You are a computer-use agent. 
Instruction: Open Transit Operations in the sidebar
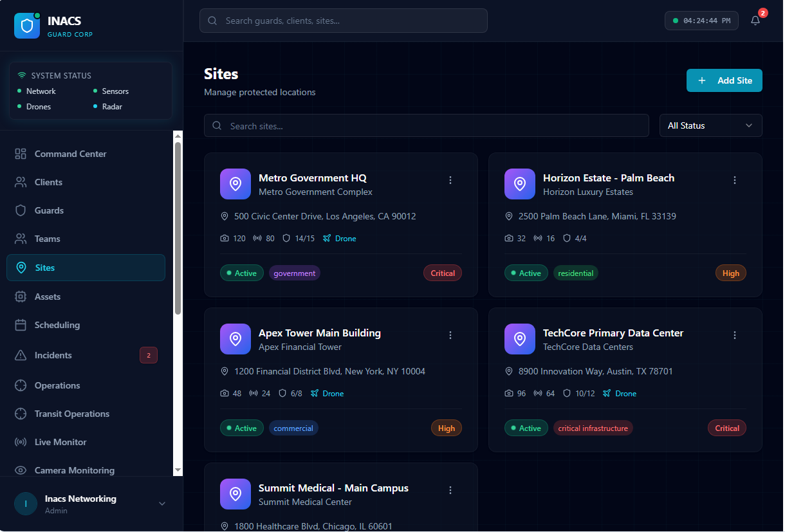pyautogui.click(x=86, y=414)
